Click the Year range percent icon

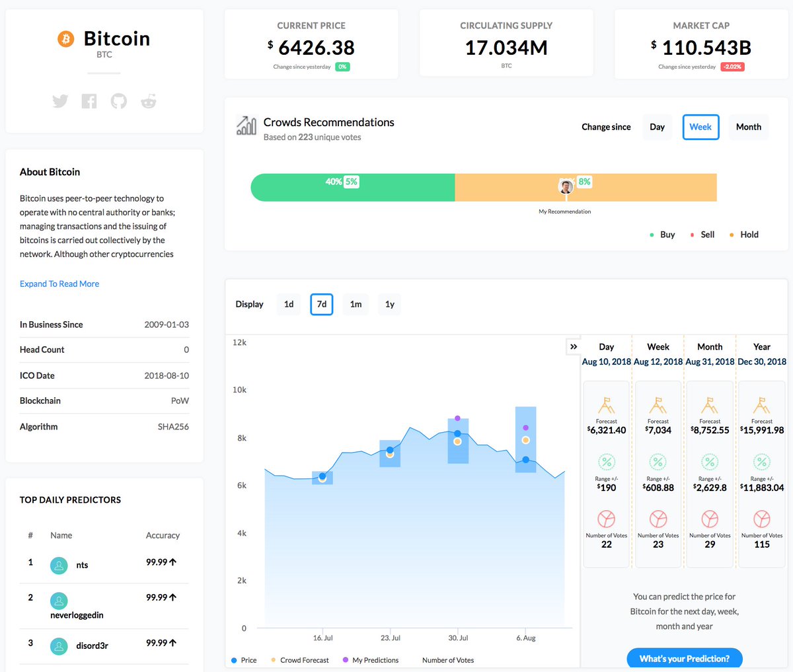(x=762, y=462)
